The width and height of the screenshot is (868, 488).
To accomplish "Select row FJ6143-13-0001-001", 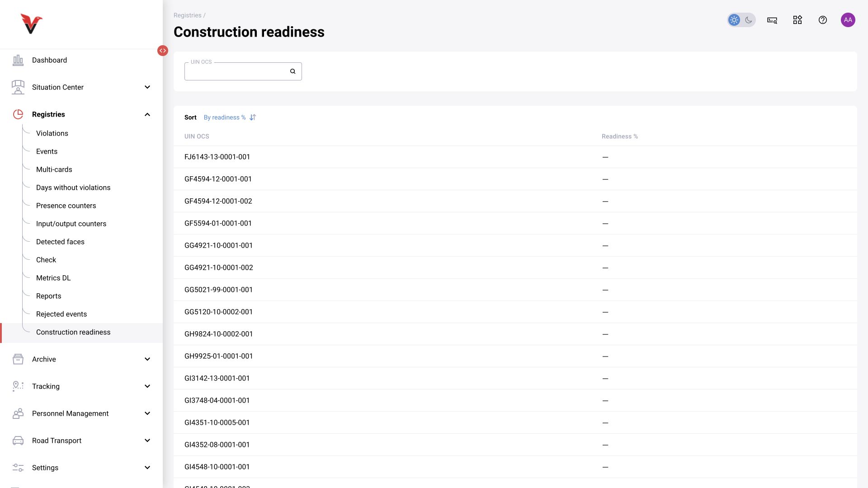I will [x=515, y=157].
